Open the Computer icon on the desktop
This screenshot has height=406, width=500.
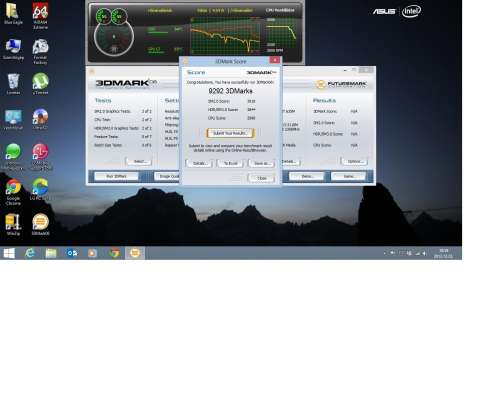click(x=13, y=48)
